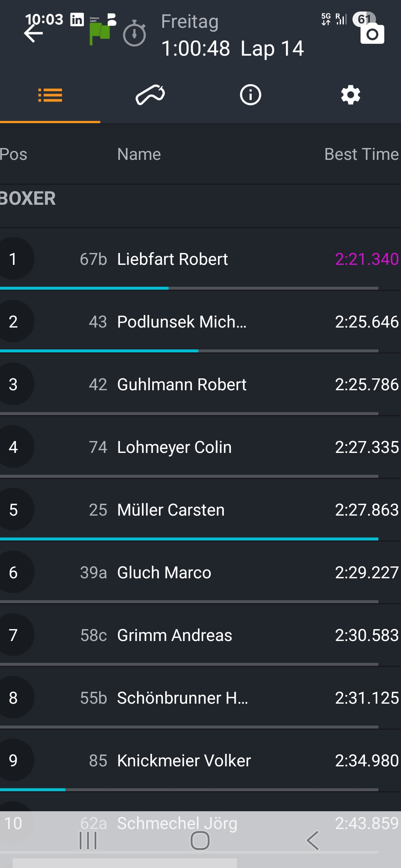
Task: Select Gluch Marco row
Action: [164, 572]
